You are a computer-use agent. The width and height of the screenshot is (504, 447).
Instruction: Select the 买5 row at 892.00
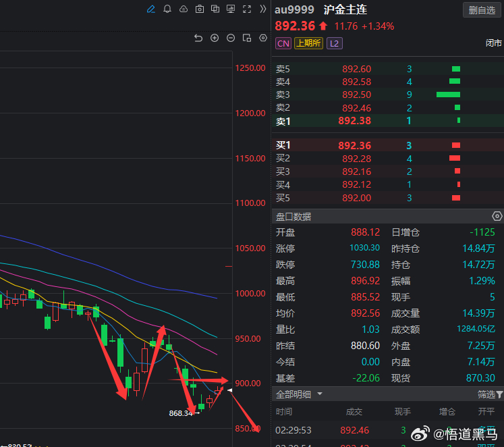point(388,198)
